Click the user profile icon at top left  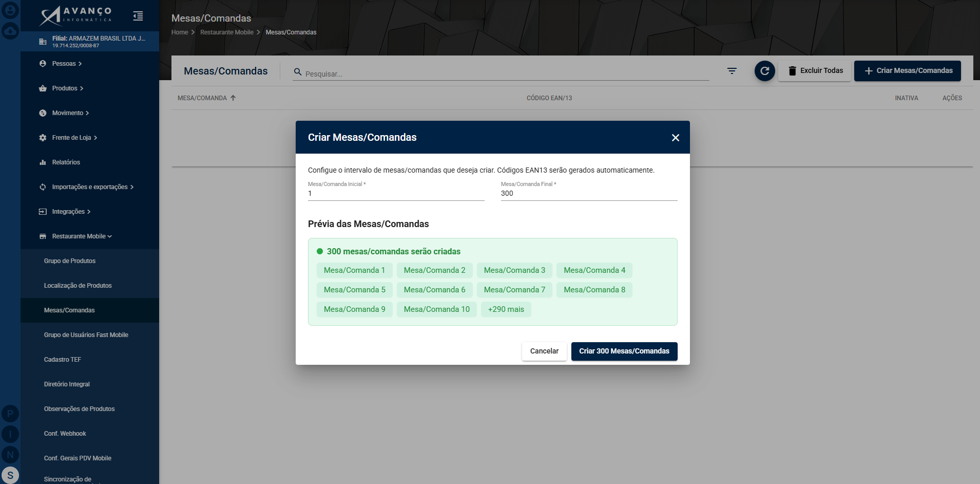coord(10,10)
